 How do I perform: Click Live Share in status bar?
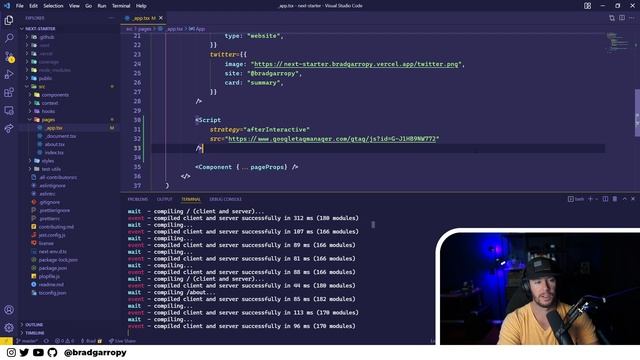[122, 341]
